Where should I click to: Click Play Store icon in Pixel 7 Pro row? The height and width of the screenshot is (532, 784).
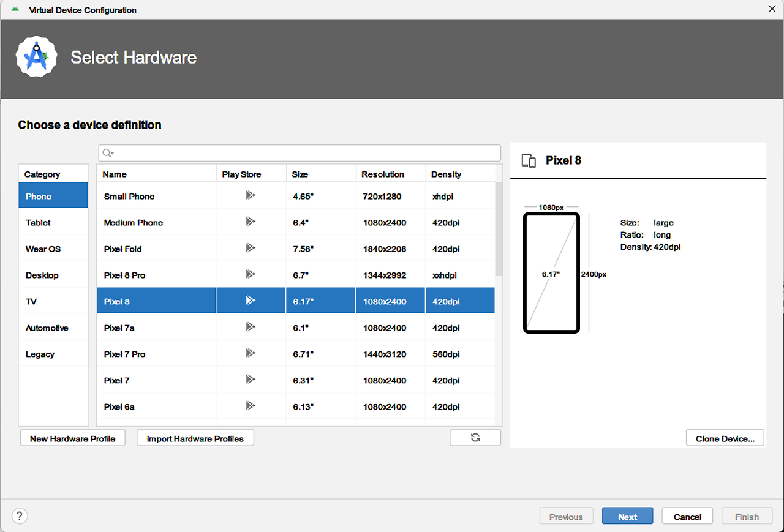(x=251, y=354)
